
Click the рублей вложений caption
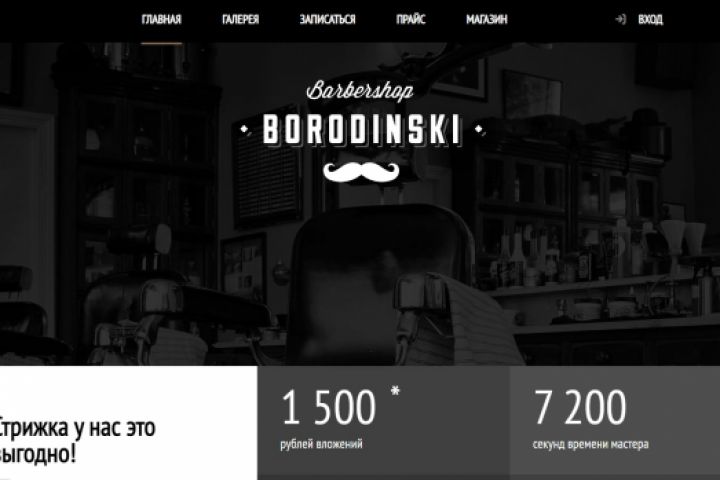(x=321, y=444)
